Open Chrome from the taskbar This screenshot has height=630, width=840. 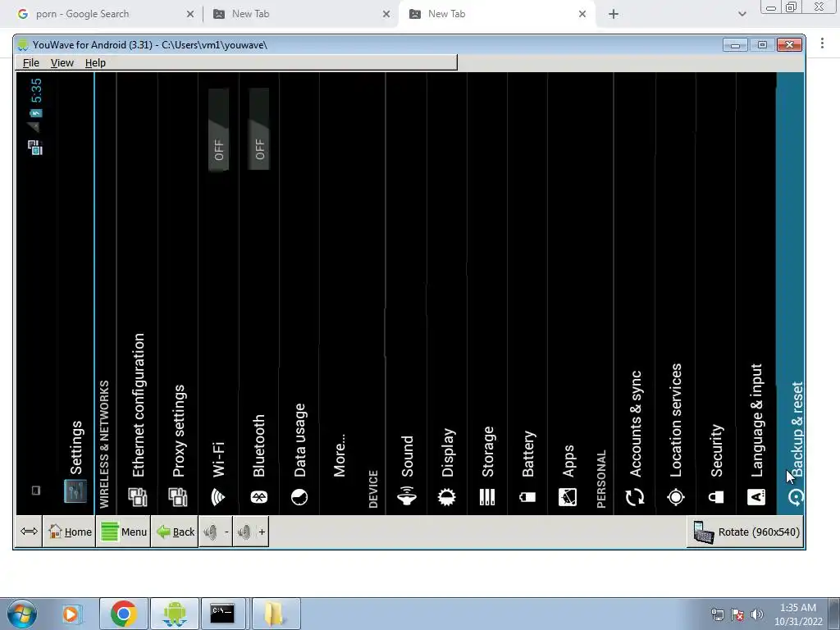click(123, 614)
